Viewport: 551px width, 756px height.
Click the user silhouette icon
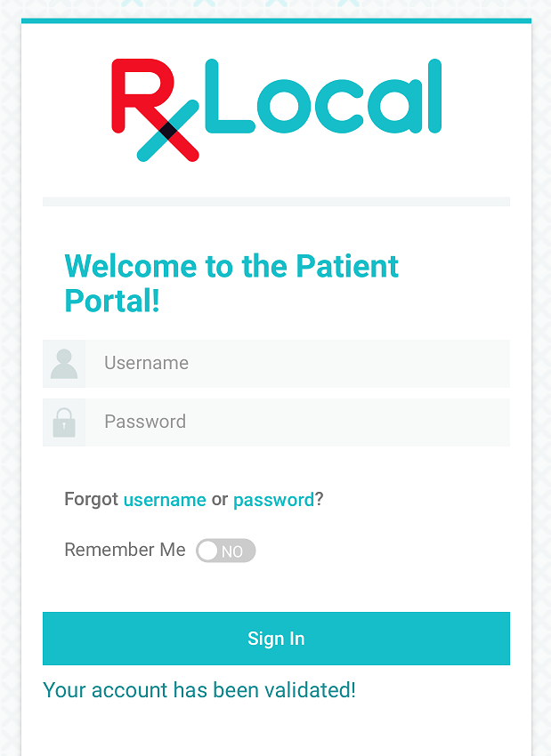pos(64,364)
